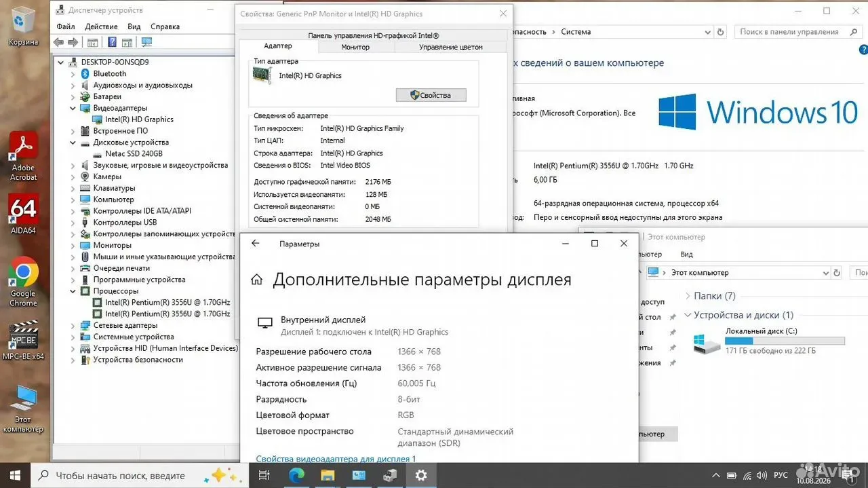Expand the Батареи category arrow
The image size is (868, 488).
[x=73, y=96]
